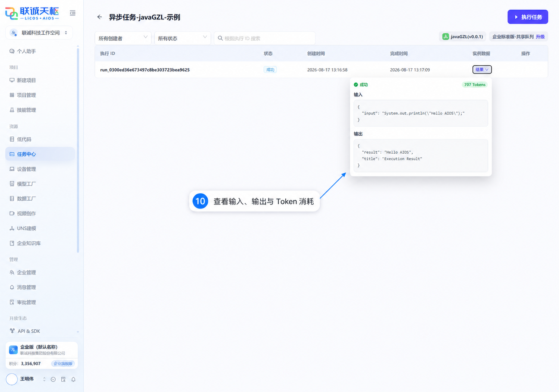Click the 完成时间 value 2026-08-17 13:17:09
The height and width of the screenshot is (392, 559).
(x=410, y=70)
